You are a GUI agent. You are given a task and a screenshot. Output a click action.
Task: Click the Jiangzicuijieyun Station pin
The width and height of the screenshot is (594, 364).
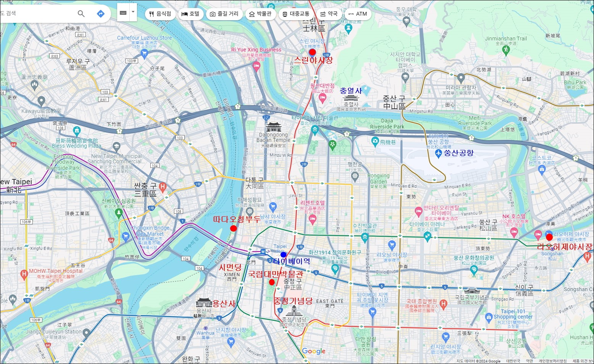[86, 333]
